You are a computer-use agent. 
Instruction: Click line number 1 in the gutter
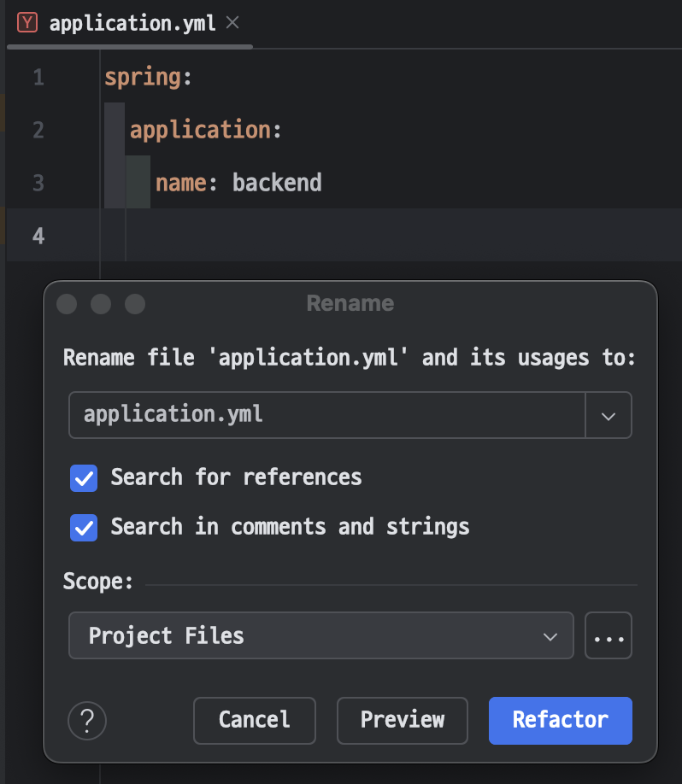38,79
